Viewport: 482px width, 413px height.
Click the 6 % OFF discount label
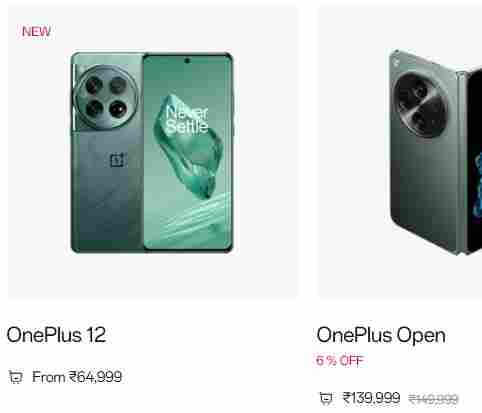[339, 360]
